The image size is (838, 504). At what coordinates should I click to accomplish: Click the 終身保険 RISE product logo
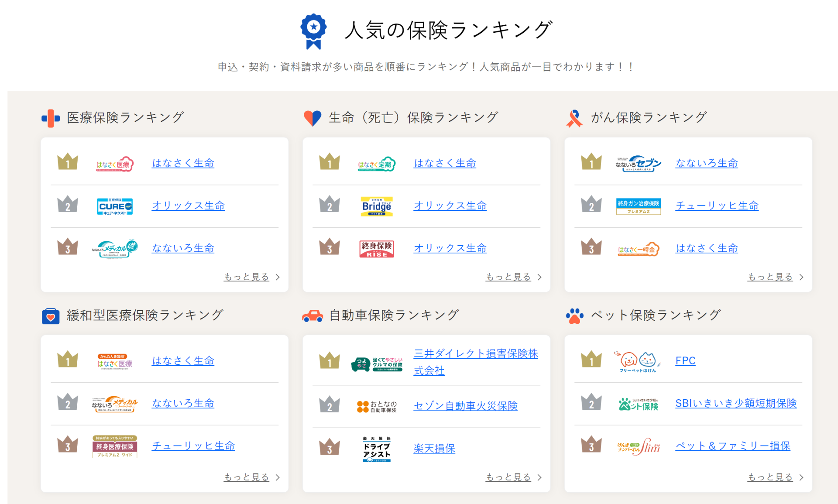tap(377, 249)
